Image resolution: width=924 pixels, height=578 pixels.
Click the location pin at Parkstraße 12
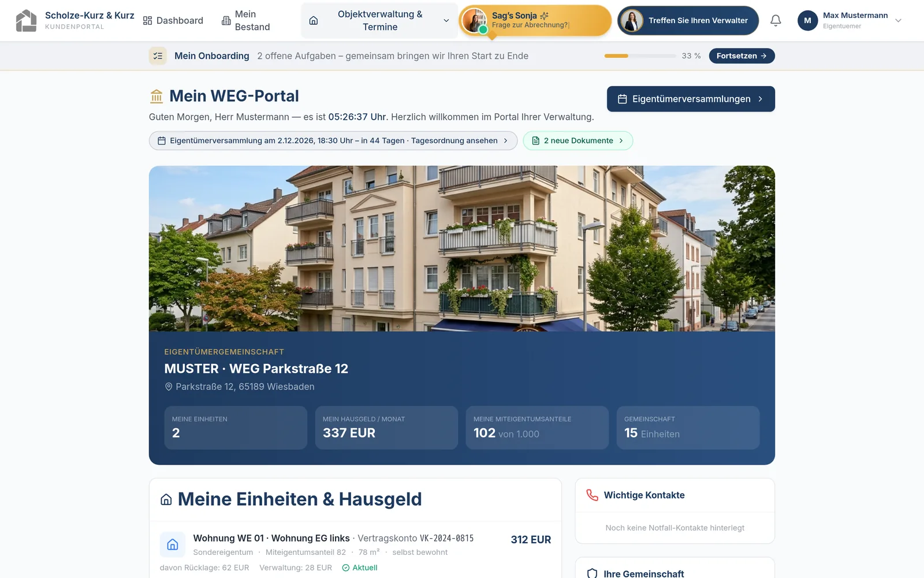(169, 387)
